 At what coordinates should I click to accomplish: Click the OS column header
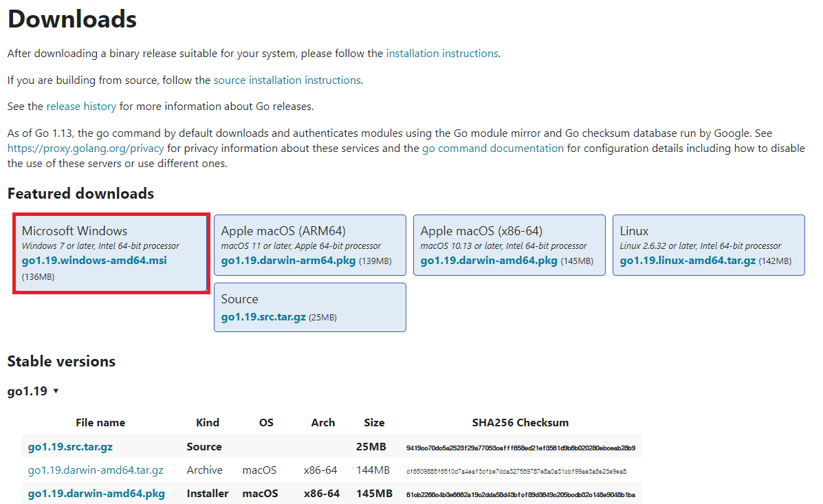tap(266, 423)
